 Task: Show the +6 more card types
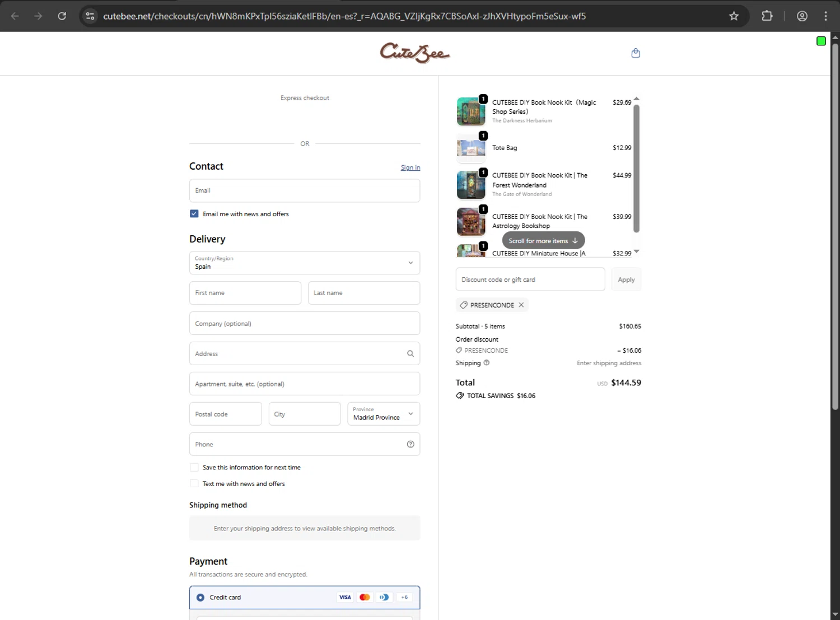click(404, 597)
